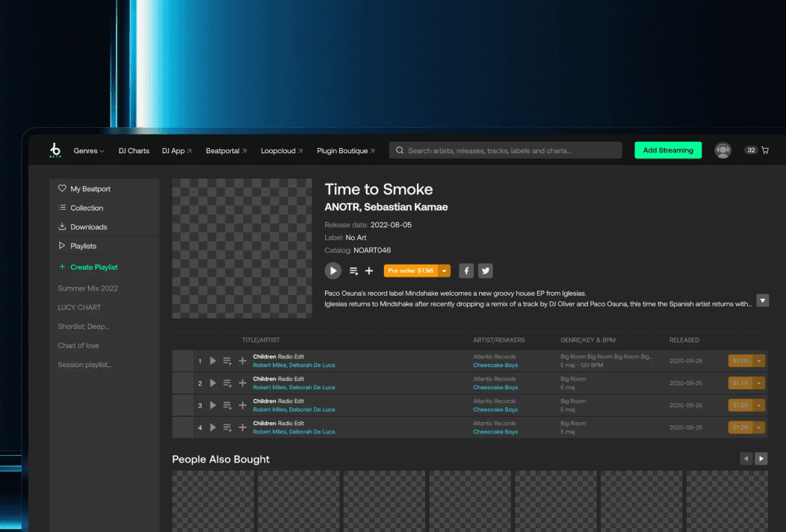Click Create Playlist

point(89,267)
